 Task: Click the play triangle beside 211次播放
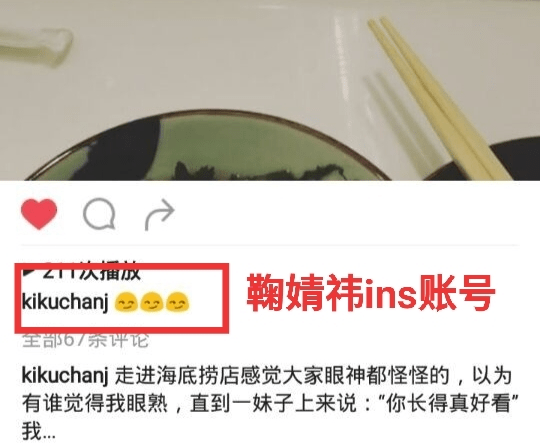(x=30, y=271)
